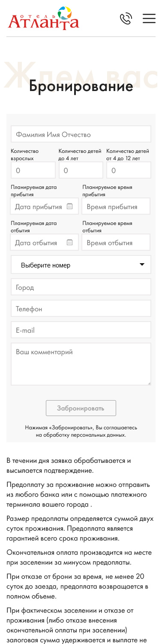Submit form with the Забронировать button
Image resolution: width=162 pixels, height=644 pixels.
pos(81,408)
